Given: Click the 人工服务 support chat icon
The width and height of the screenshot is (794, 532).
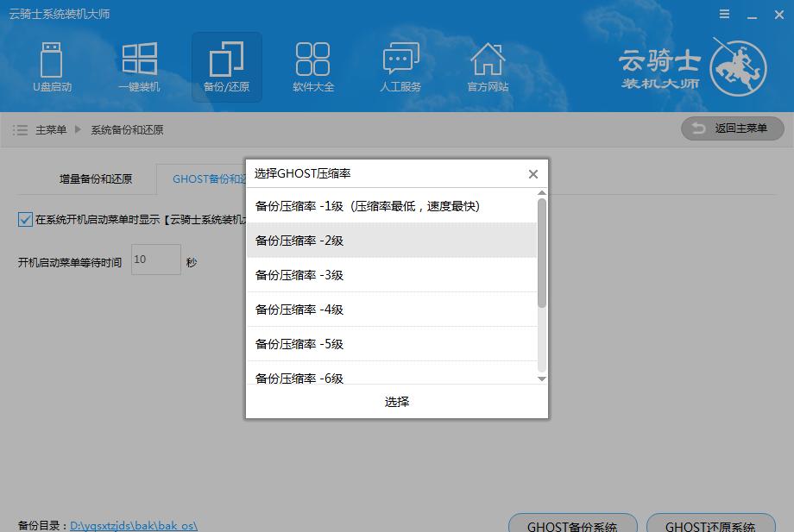Looking at the screenshot, I should click(400, 67).
